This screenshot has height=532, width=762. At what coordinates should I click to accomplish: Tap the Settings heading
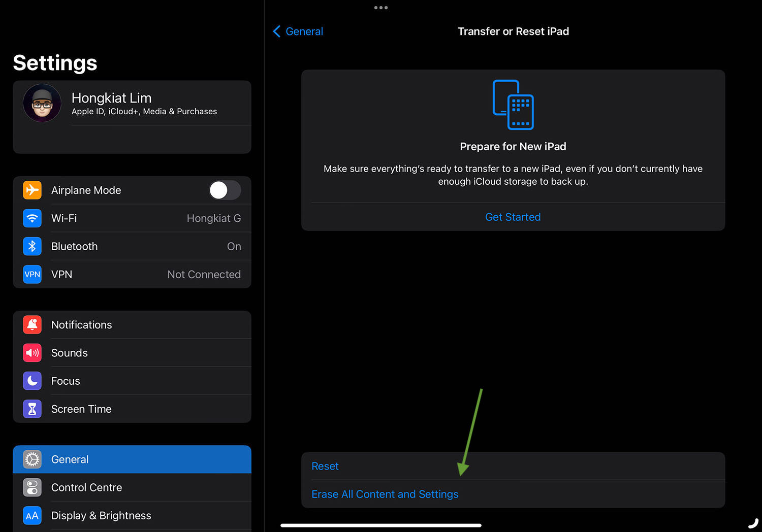(x=55, y=63)
